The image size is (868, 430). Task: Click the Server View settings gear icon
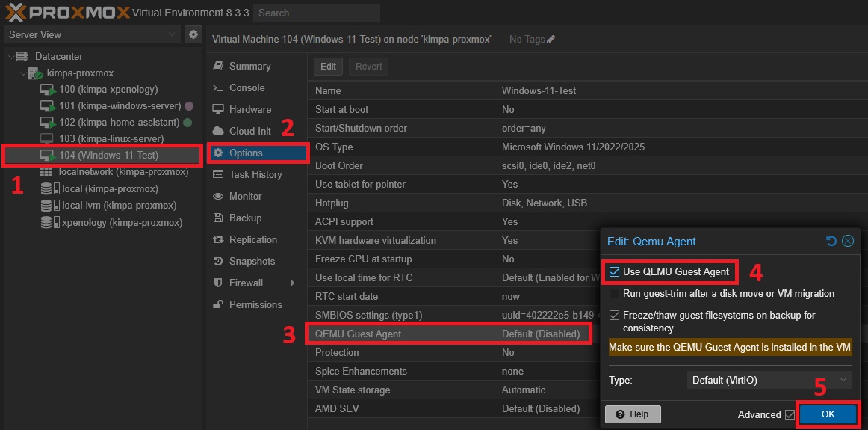(193, 34)
